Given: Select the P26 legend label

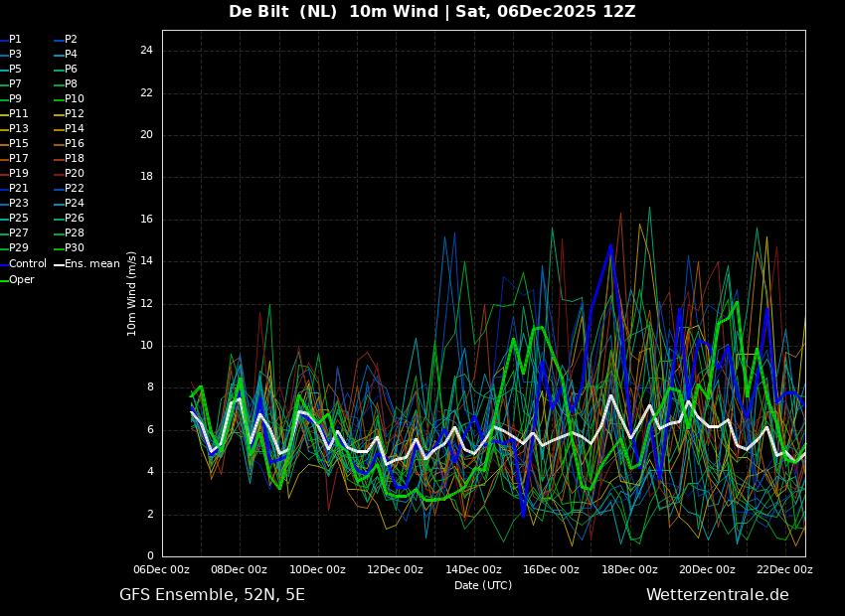Looking at the screenshot, I should [x=75, y=219].
